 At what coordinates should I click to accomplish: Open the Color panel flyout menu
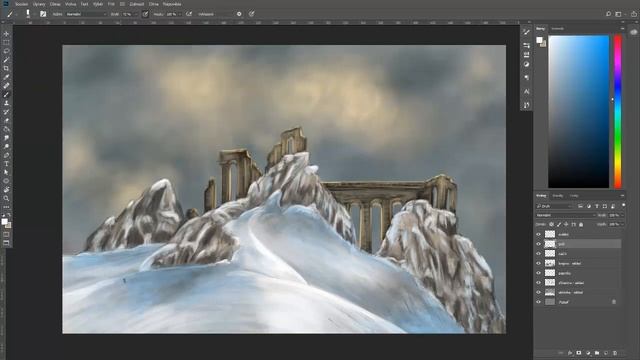622,29
